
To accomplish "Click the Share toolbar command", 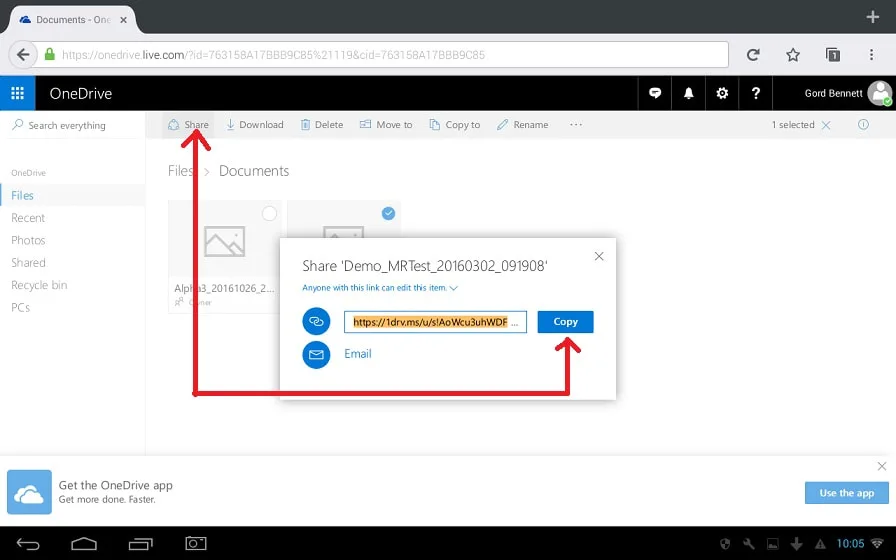I will click(x=188, y=125).
